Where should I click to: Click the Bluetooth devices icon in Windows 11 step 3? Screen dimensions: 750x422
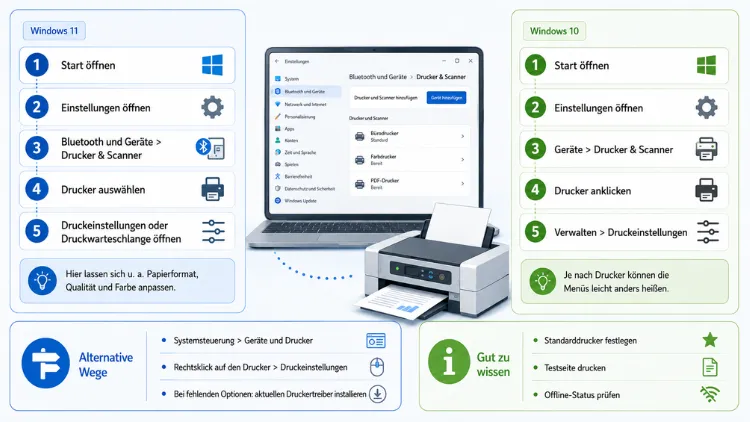tap(210, 148)
